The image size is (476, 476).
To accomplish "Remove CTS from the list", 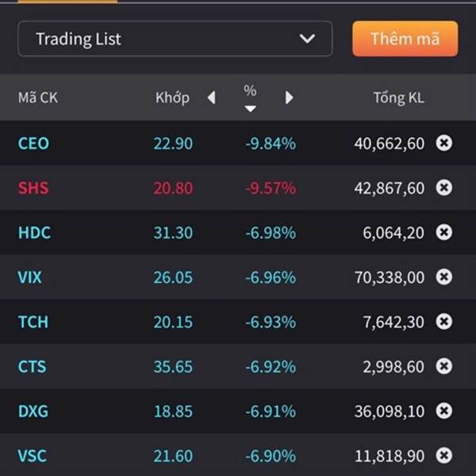I will pyautogui.click(x=444, y=366).
